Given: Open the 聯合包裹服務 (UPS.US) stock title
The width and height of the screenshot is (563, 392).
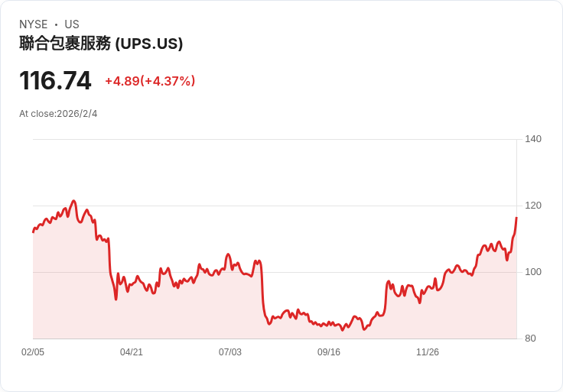Looking at the screenshot, I should click(x=101, y=44).
